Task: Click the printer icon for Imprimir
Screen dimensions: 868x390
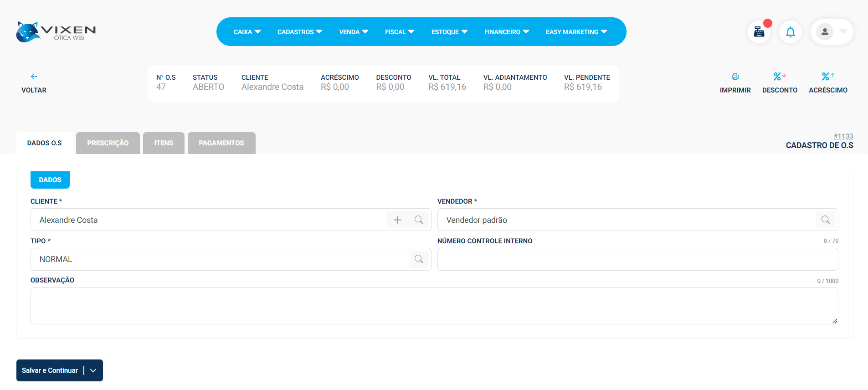Action: (x=735, y=77)
